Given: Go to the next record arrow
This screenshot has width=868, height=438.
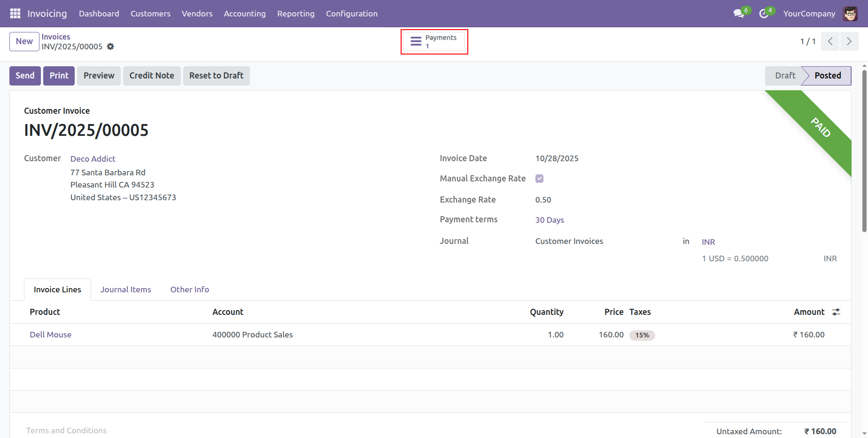Looking at the screenshot, I should [x=849, y=41].
